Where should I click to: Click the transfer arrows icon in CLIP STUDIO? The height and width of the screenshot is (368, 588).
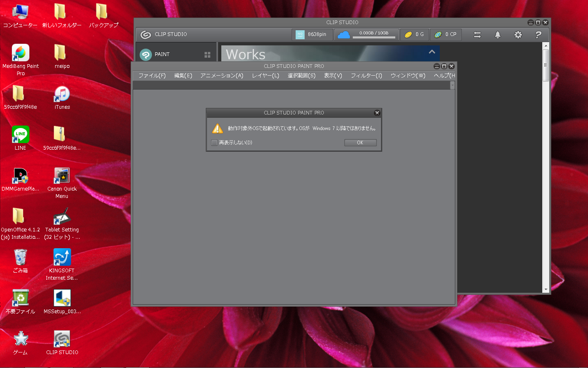477,35
